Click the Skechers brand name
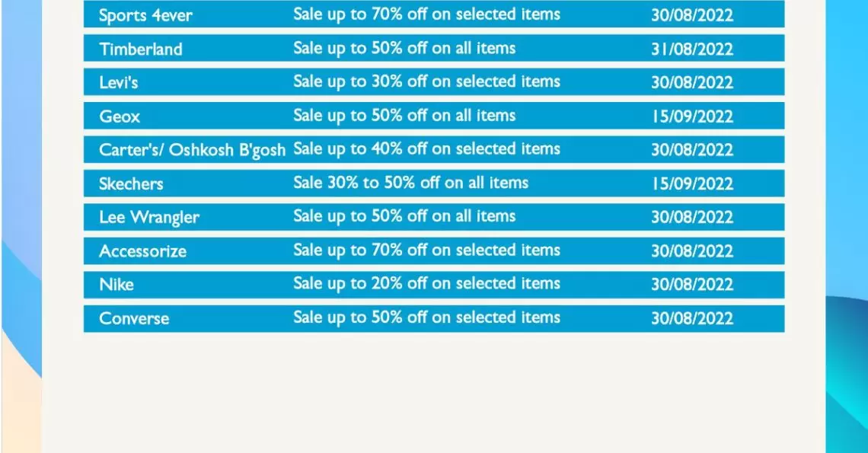The image size is (868, 453). (x=131, y=183)
